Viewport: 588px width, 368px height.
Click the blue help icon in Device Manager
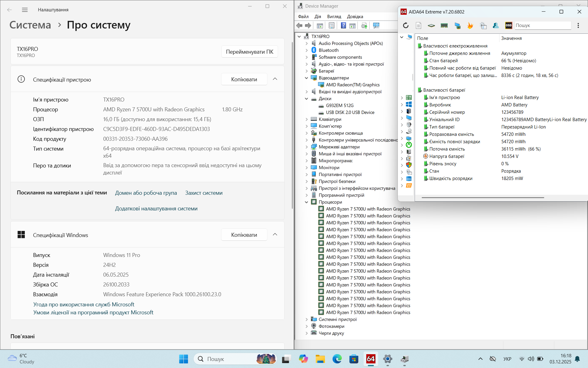343,25
